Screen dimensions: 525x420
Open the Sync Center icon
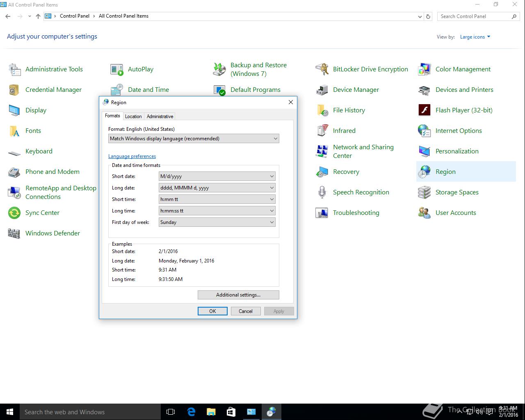[x=14, y=213]
